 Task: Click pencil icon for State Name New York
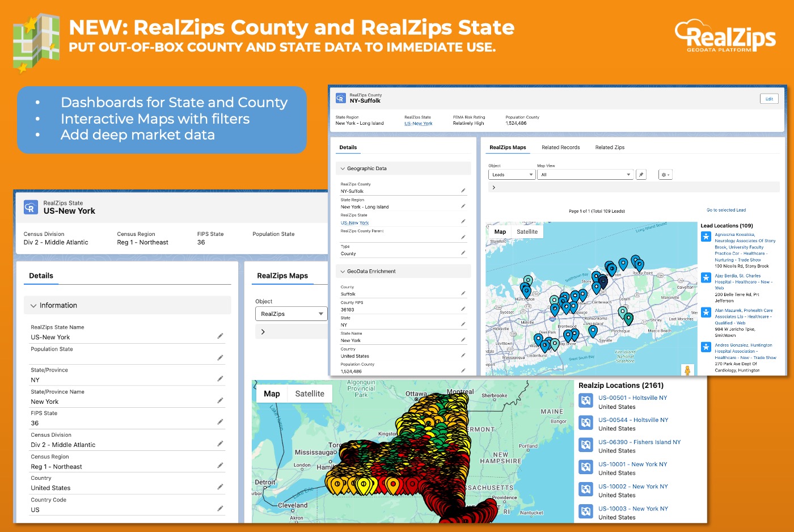pyautogui.click(x=463, y=340)
